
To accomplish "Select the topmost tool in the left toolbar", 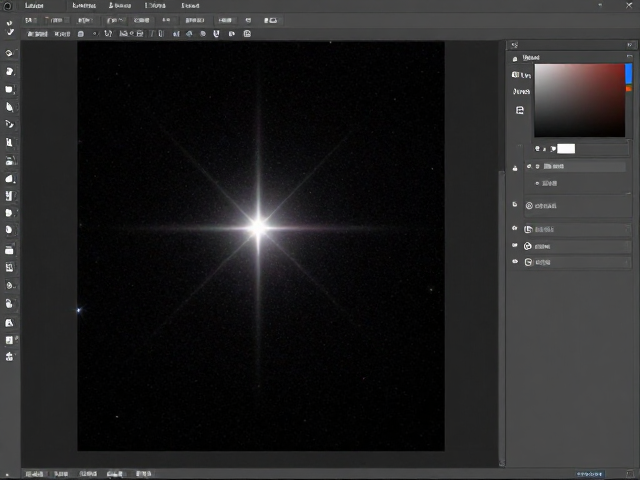I will (x=9, y=53).
